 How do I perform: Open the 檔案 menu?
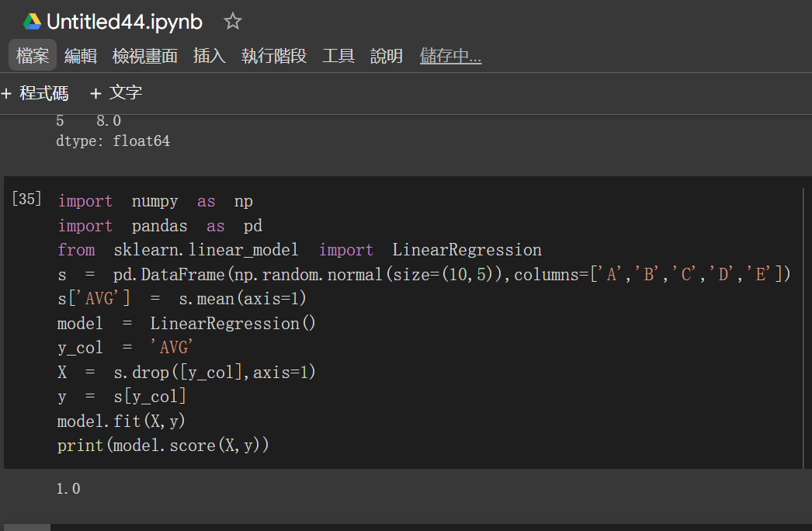33,55
